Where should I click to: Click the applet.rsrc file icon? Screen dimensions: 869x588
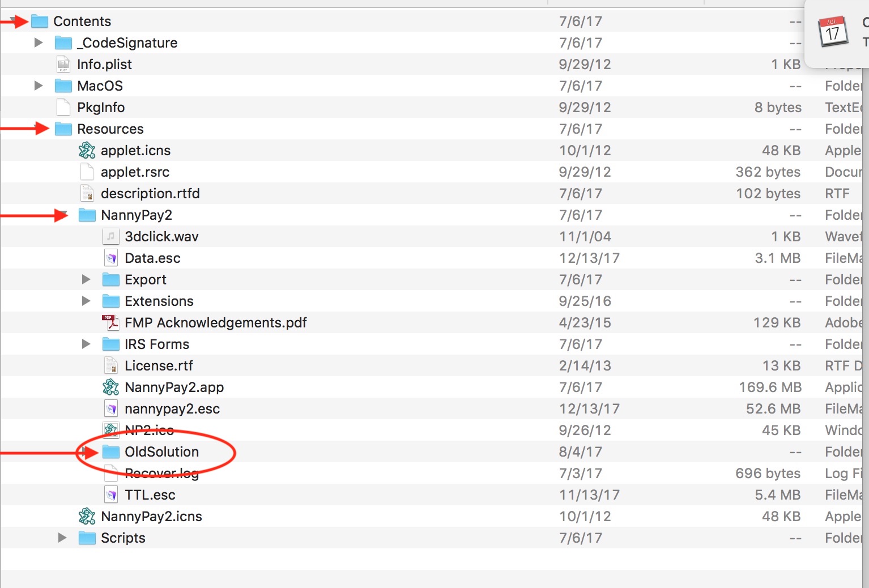[x=87, y=172]
